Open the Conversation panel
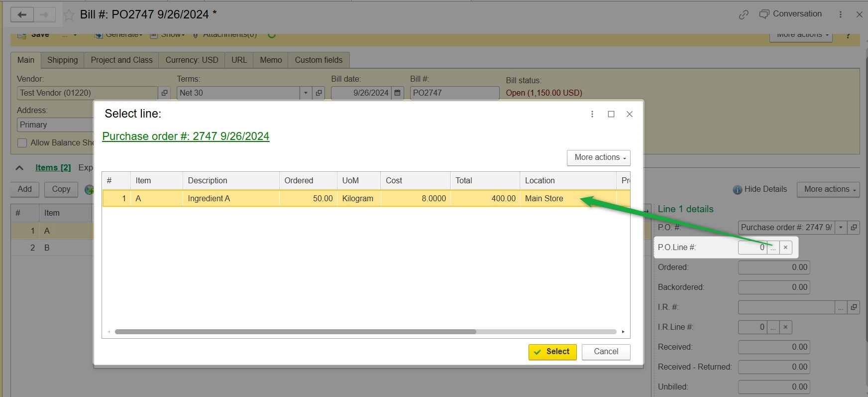 790,14
